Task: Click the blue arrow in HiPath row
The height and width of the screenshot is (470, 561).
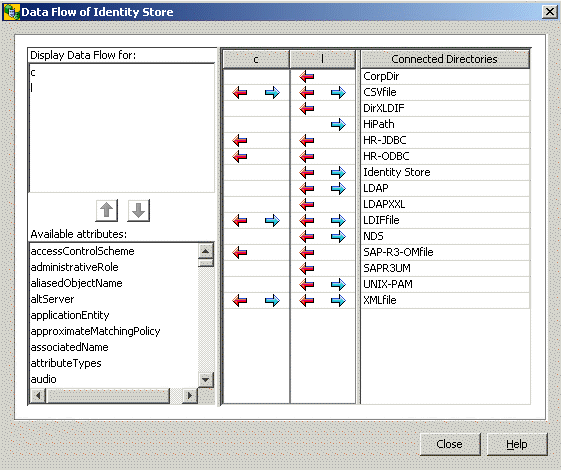Action: pos(338,124)
